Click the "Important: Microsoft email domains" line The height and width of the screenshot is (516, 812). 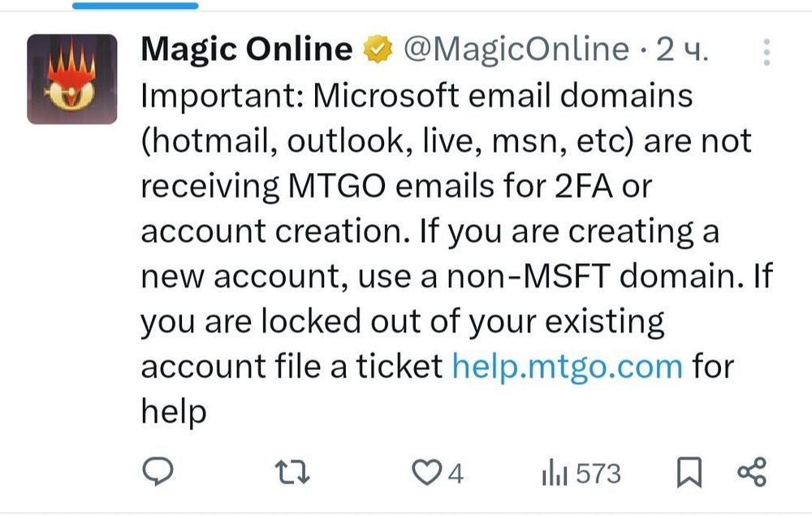[x=417, y=97]
